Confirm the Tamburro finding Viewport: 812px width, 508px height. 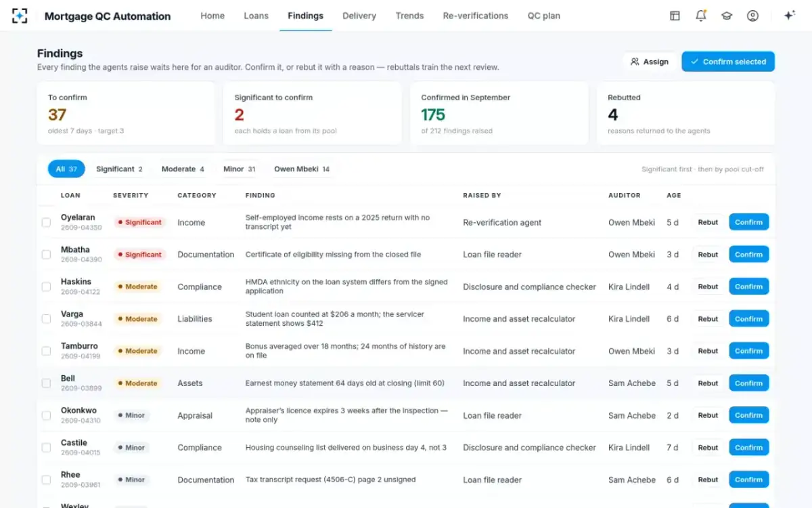tap(748, 351)
